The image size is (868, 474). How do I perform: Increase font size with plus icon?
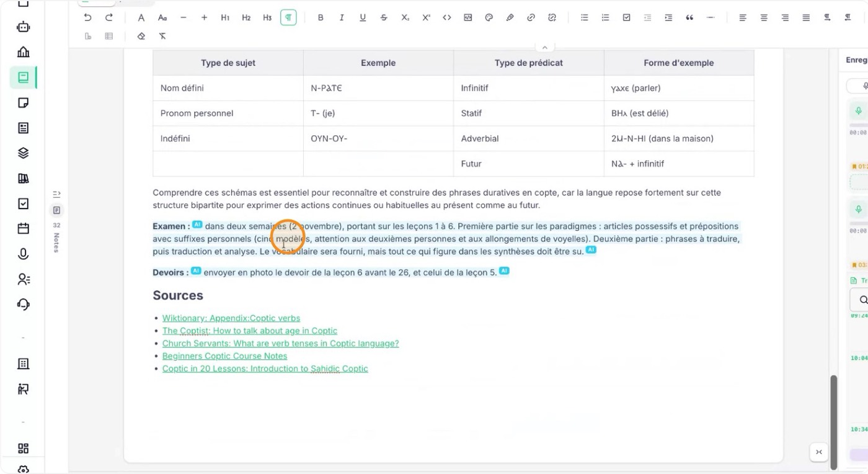204,17
